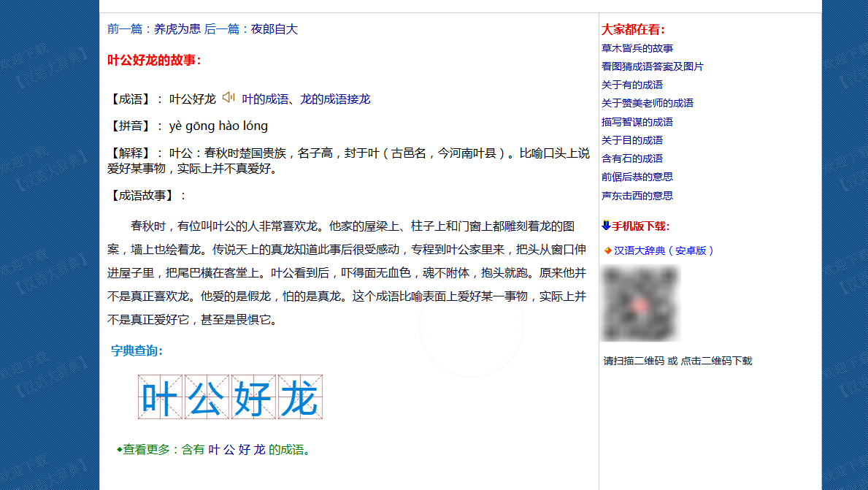
Task: Play the 叶公好龙 pronunciation speaker icon
Action: (x=228, y=98)
